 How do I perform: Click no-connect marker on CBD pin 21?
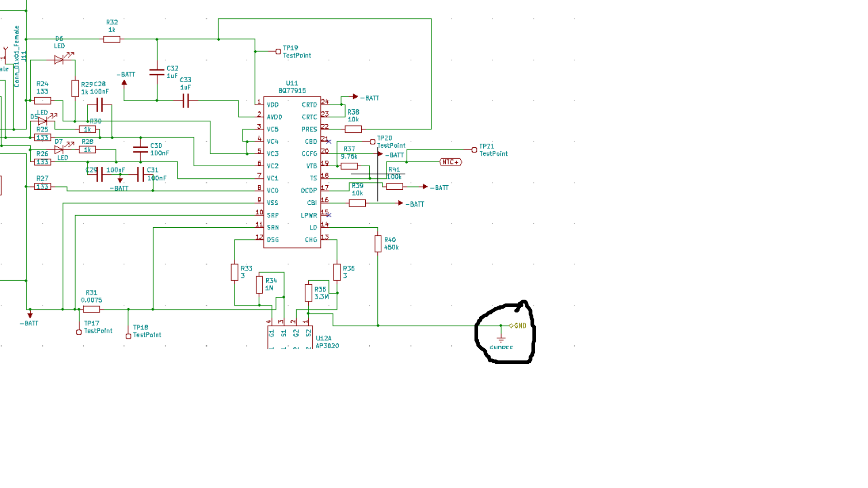[329, 142]
